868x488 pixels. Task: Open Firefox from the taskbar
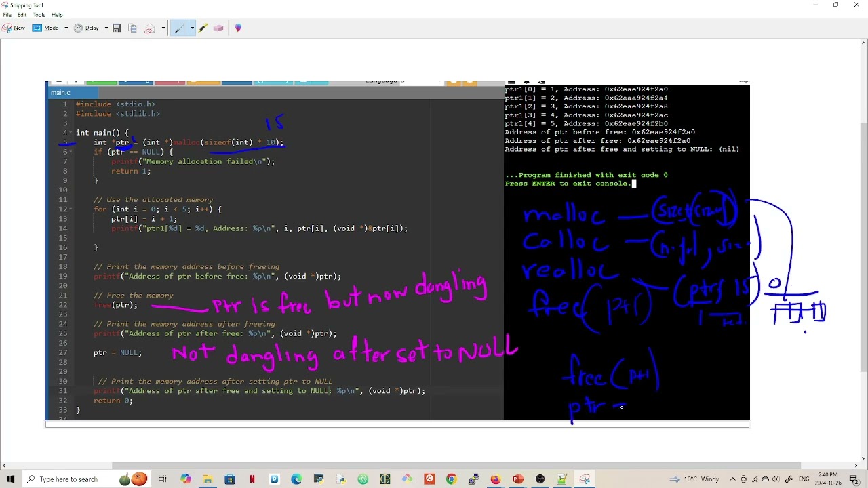(496, 479)
